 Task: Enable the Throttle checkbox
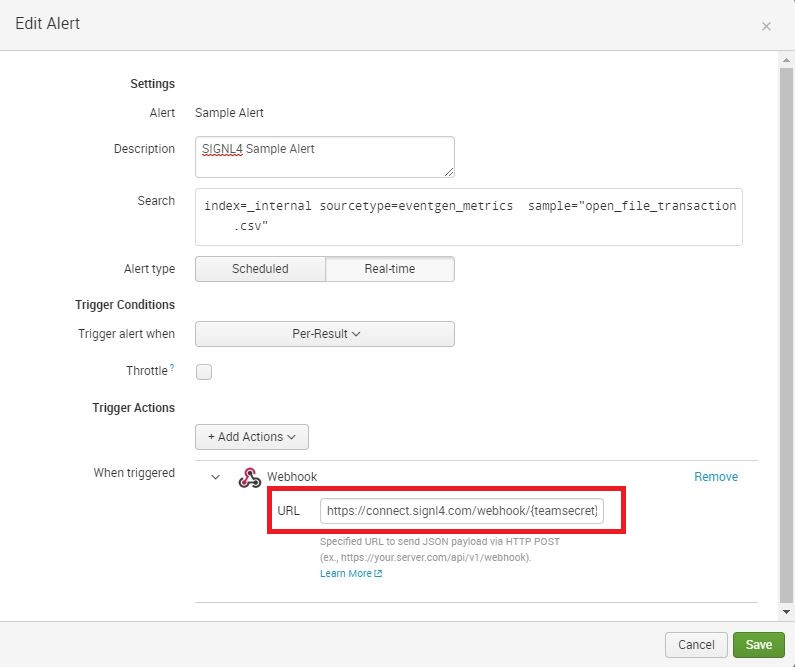(204, 372)
